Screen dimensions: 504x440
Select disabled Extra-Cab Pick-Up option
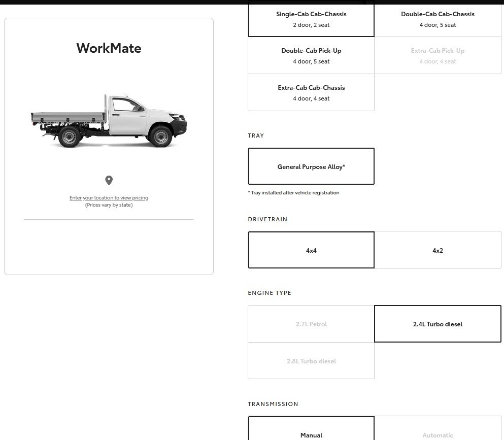[438, 56]
